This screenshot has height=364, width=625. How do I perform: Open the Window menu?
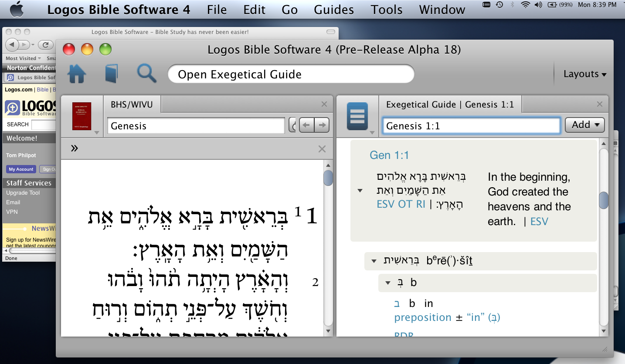click(442, 9)
